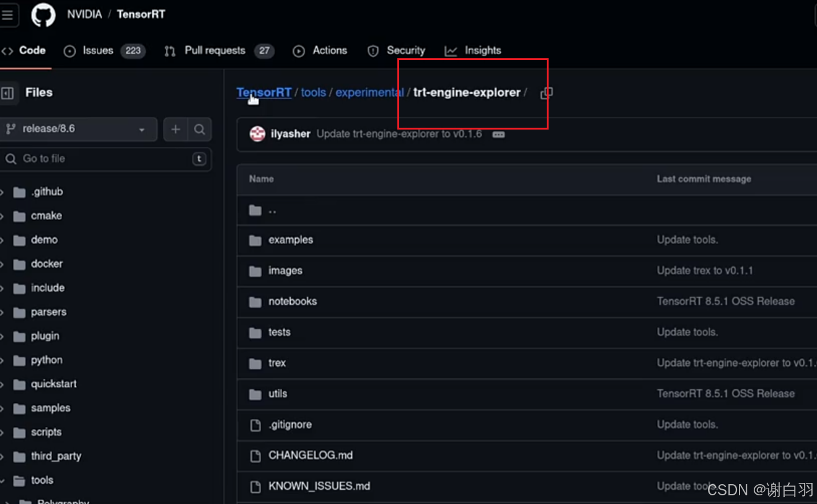This screenshot has width=817, height=504.
Task: Click ilyasher user avatar
Action: click(257, 134)
